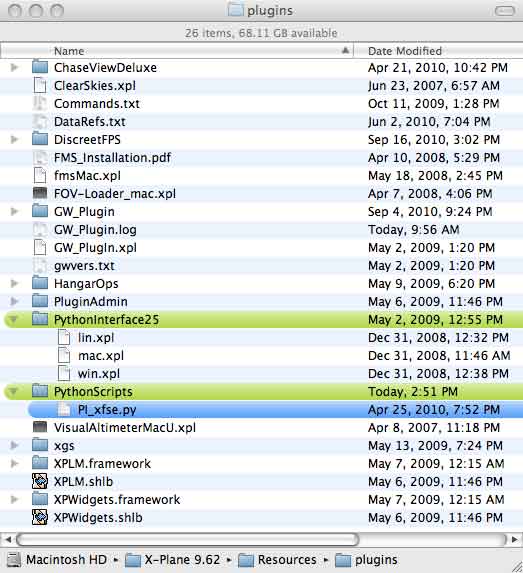Viewport: 523px width, 573px height.
Task: Click the gwvers.txt document icon
Action: (40, 265)
